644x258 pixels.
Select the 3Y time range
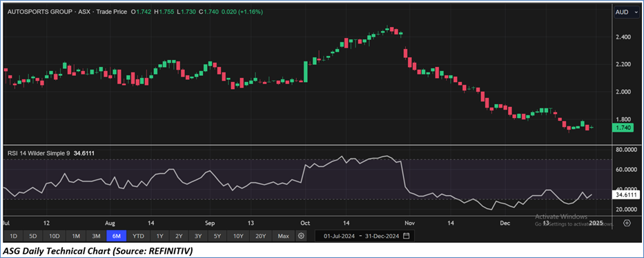pos(198,236)
